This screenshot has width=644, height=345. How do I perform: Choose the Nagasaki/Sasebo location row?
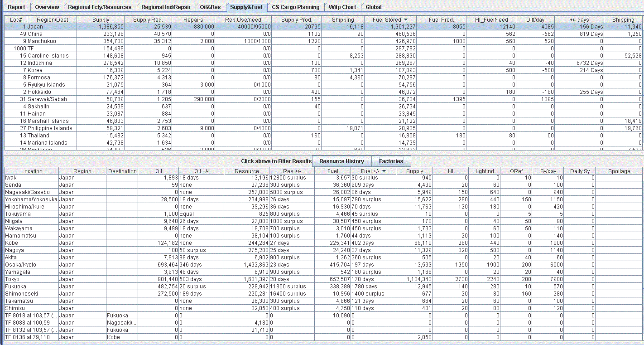point(323,192)
